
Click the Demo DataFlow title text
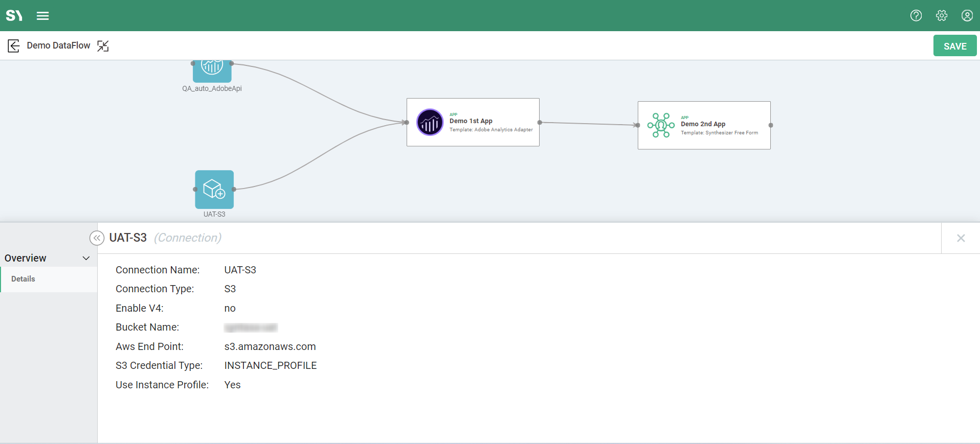(58, 45)
